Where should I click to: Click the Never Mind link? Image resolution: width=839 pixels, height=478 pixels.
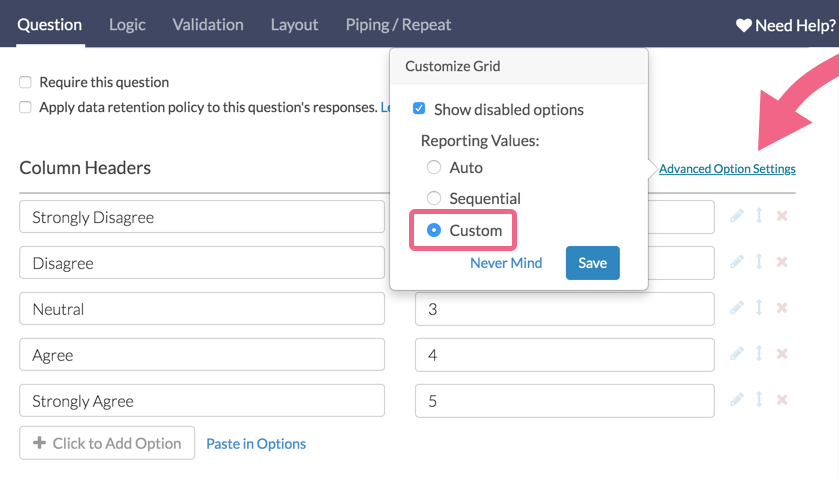(x=506, y=263)
